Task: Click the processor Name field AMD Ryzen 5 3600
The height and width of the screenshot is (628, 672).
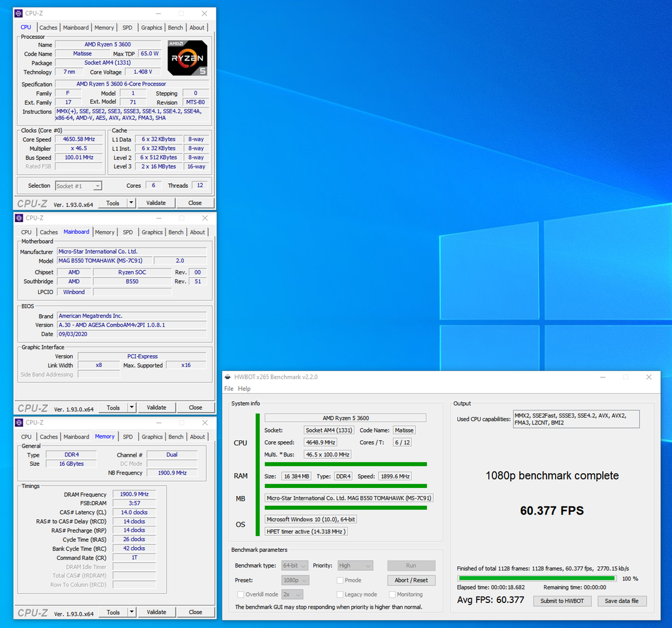Action: 108,44
